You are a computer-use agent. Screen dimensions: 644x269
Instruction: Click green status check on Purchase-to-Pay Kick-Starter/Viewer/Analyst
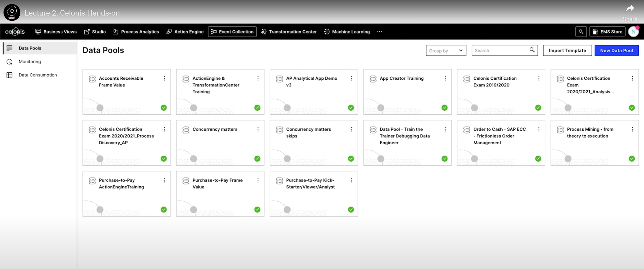351,209
